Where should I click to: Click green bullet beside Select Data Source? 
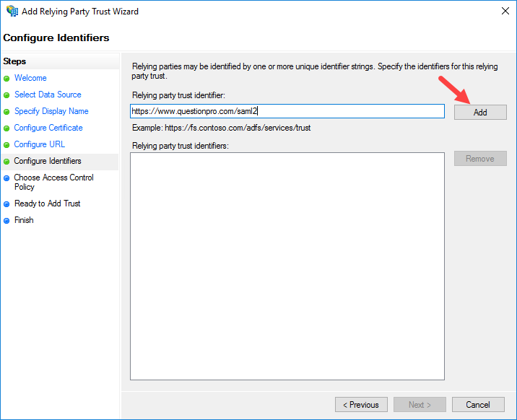click(7, 95)
